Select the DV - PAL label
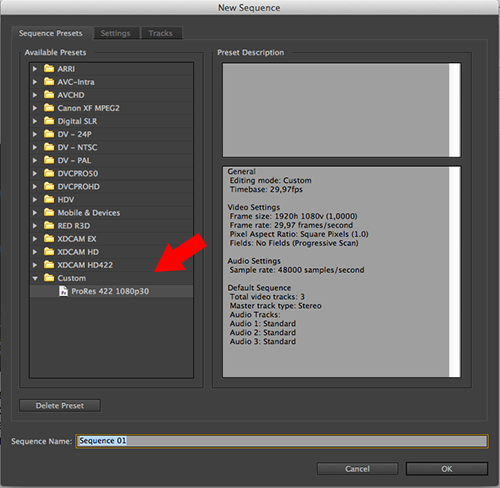This screenshot has height=488, width=500. coord(74,160)
